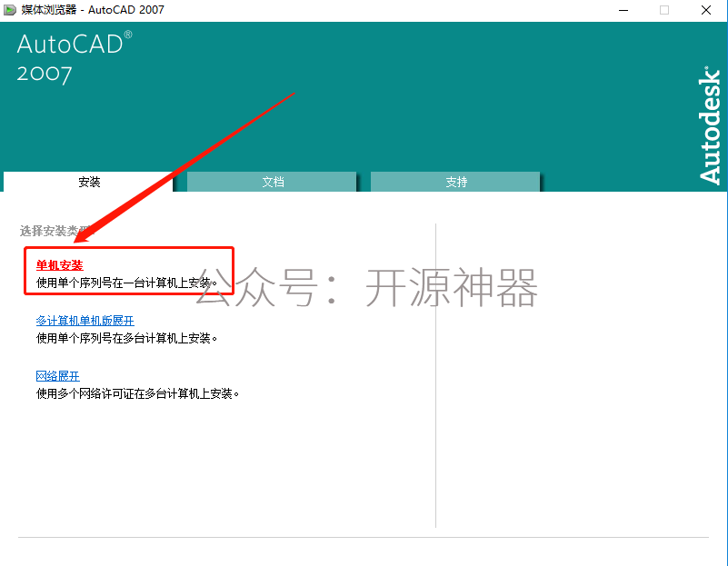Click the media browser icon in title bar
The width and height of the screenshot is (728, 566).
9,10
